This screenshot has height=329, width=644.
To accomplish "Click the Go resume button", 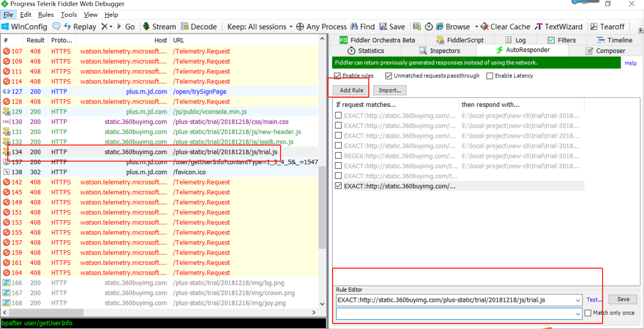I will 126,26.
